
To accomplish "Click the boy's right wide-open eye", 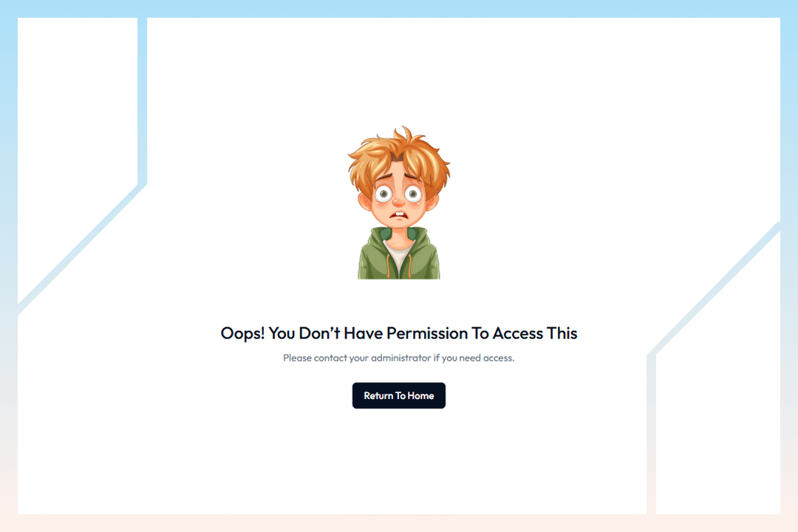I will 413,194.
